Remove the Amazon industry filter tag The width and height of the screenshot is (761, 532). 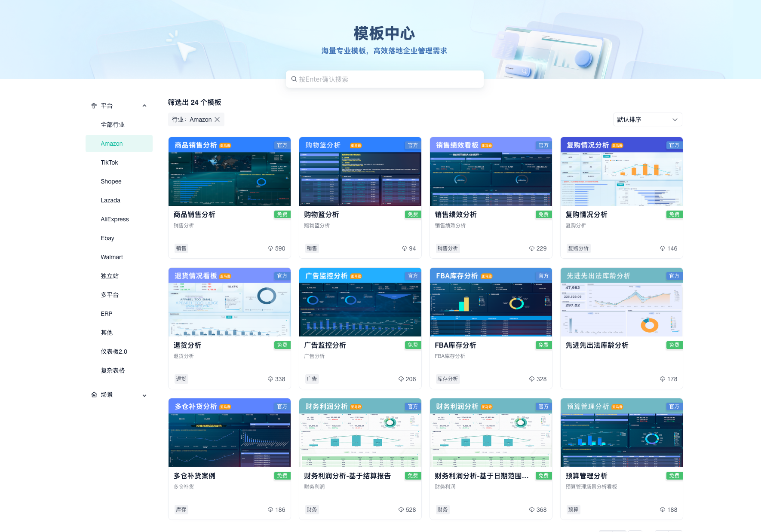pyautogui.click(x=217, y=119)
